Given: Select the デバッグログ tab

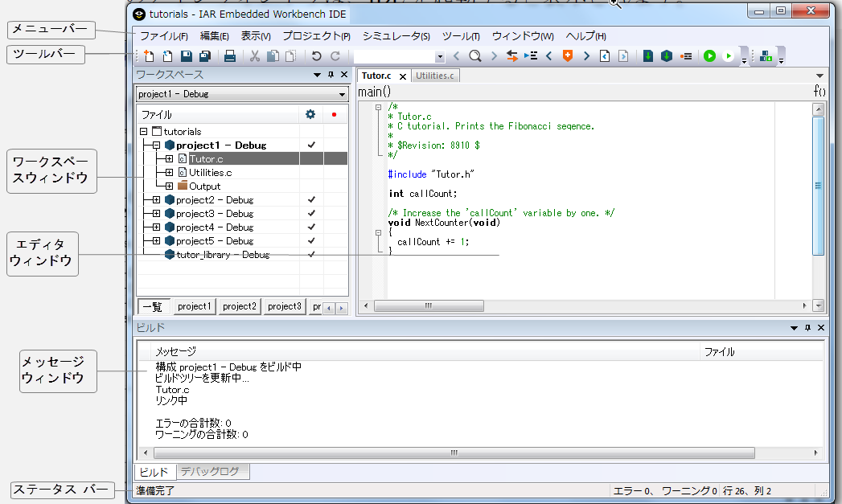Looking at the screenshot, I should [x=209, y=472].
